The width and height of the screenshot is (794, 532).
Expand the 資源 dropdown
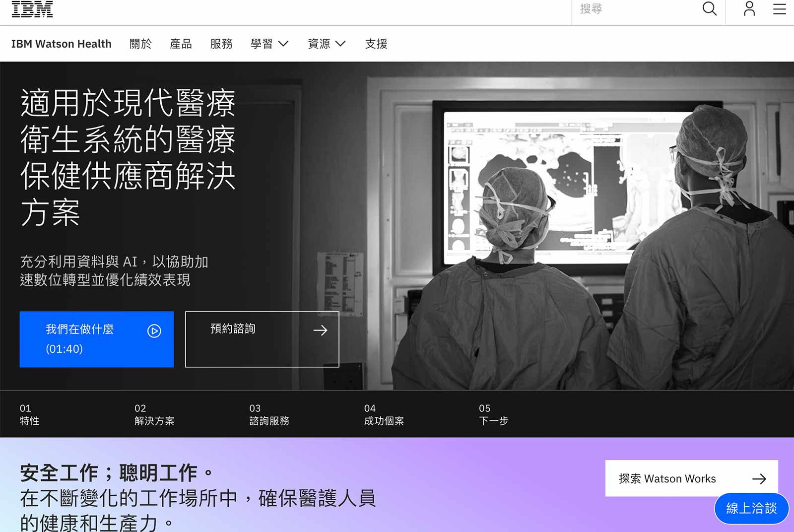pyautogui.click(x=327, y=44)
